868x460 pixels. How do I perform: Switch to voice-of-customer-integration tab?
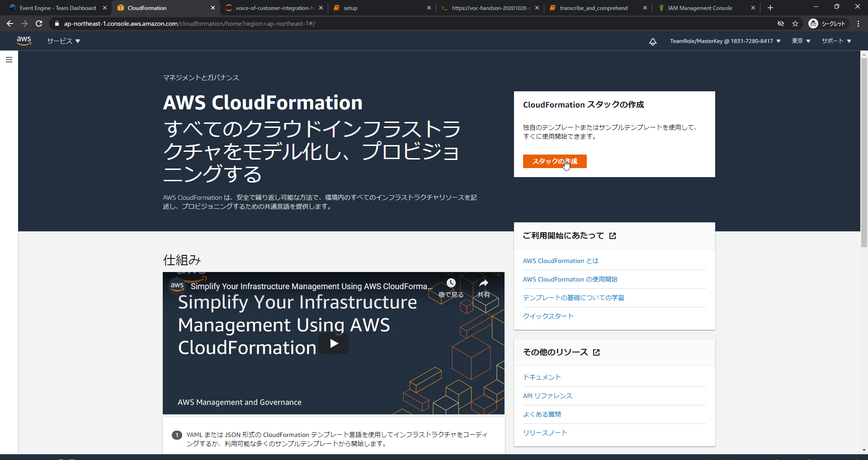click(275, 8)
